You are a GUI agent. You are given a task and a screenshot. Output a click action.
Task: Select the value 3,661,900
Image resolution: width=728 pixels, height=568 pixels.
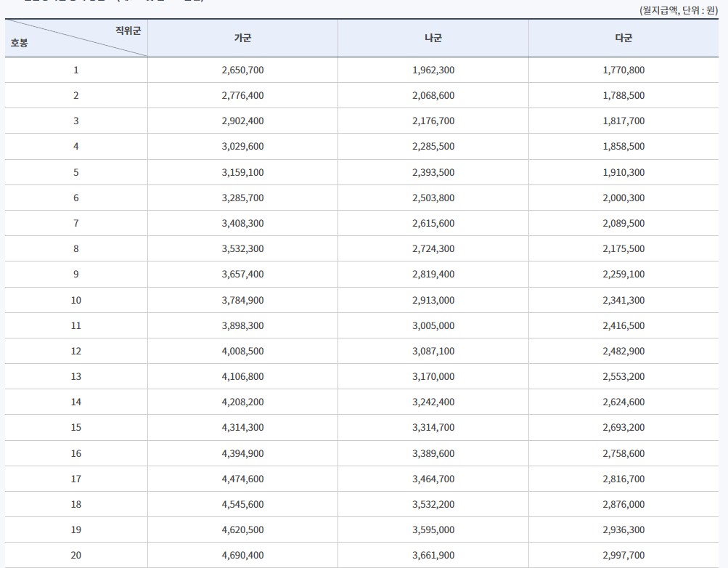(433, 556)
